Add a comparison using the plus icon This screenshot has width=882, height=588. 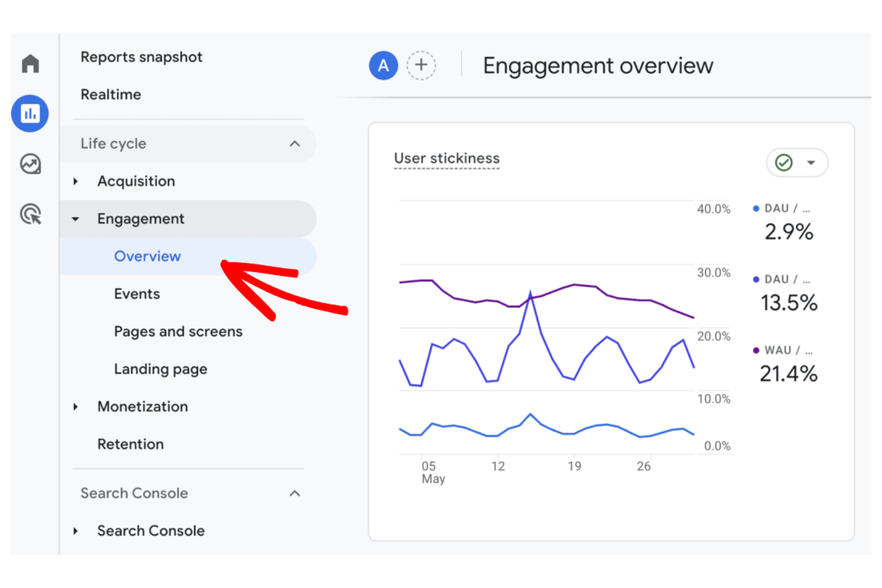click(421, 66)
